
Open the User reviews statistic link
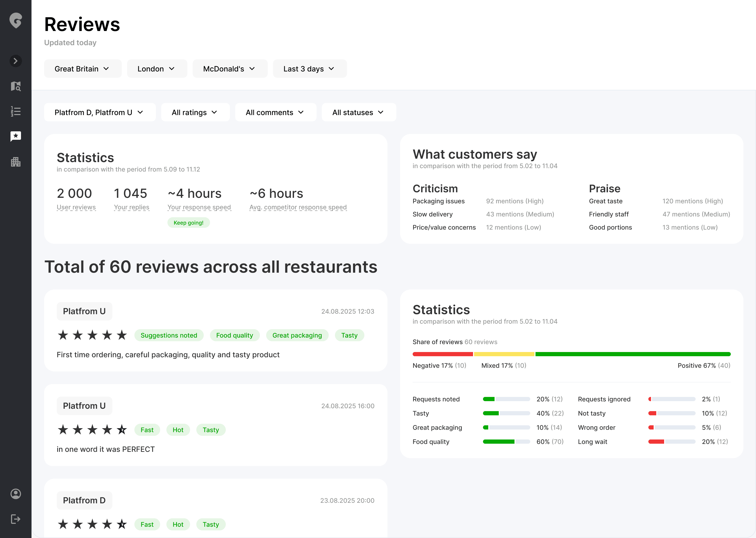(76, 207)
